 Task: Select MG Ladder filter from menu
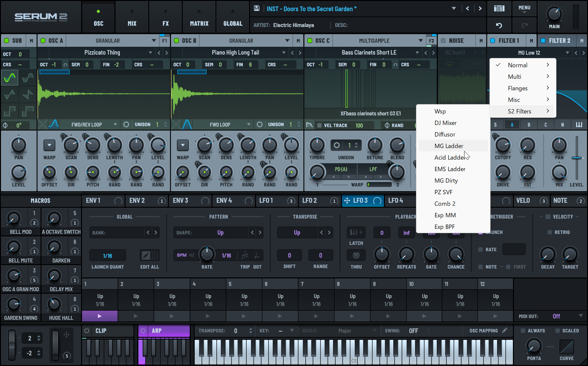453,146
